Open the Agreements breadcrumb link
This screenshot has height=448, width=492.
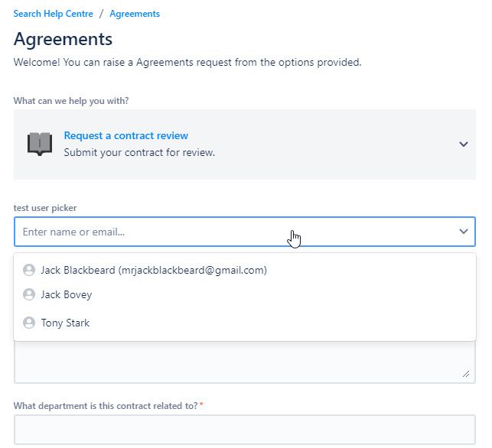135,14
